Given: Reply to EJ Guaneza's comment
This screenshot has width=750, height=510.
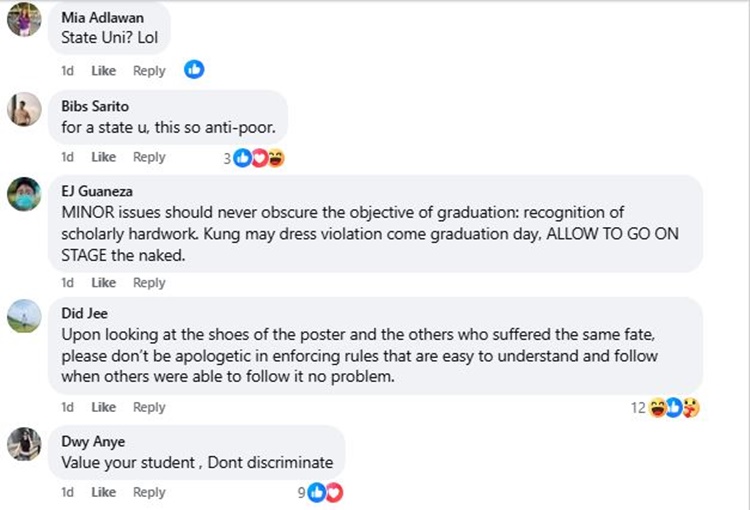Looking at the screenshot, I should 149,283.
